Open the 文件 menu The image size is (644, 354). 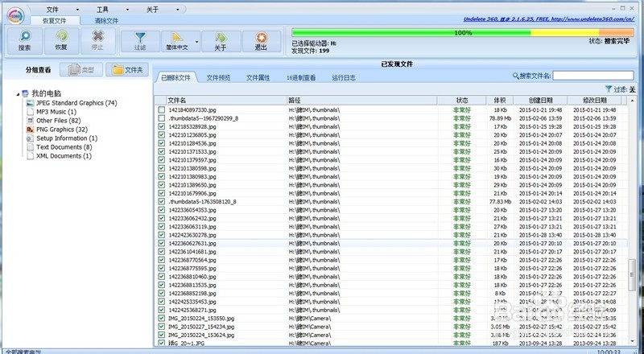(x=52, y=10)
